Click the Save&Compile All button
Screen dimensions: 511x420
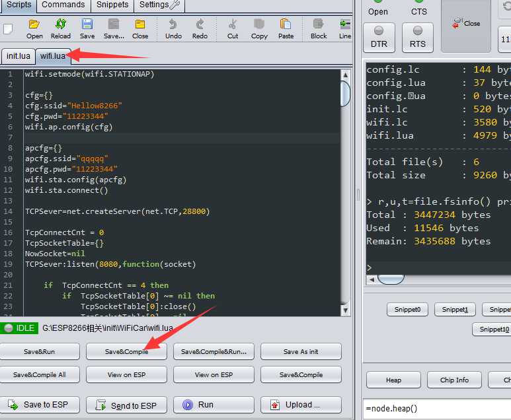tap(40, 374)
